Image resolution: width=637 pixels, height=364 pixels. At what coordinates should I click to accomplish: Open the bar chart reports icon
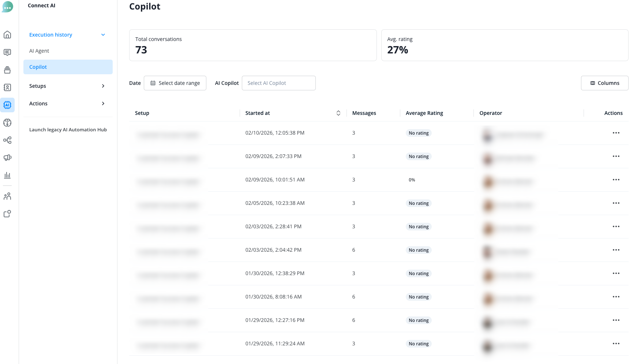pyautogui.click(x=7, y=175)
